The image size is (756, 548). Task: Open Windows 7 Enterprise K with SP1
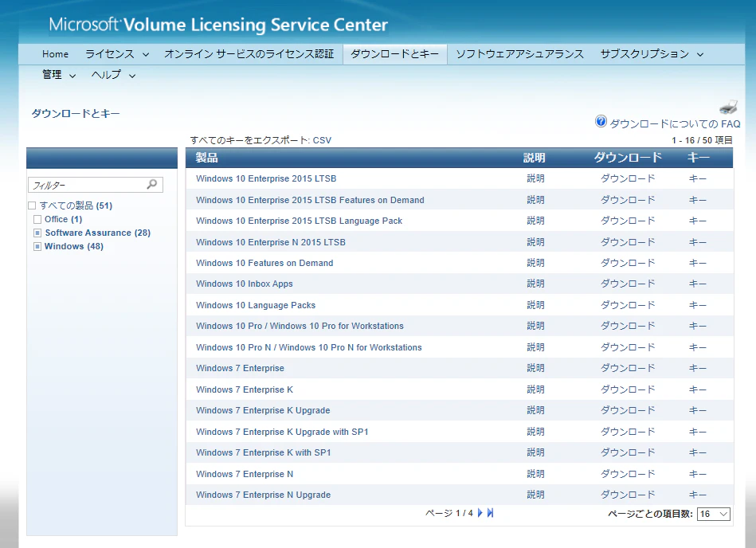(263, 452)
